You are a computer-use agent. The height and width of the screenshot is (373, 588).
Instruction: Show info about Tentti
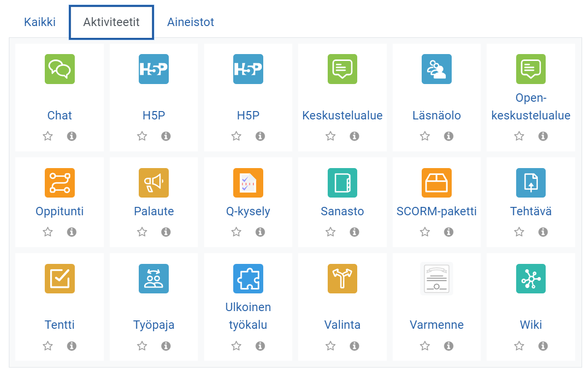tap(72, 345)
